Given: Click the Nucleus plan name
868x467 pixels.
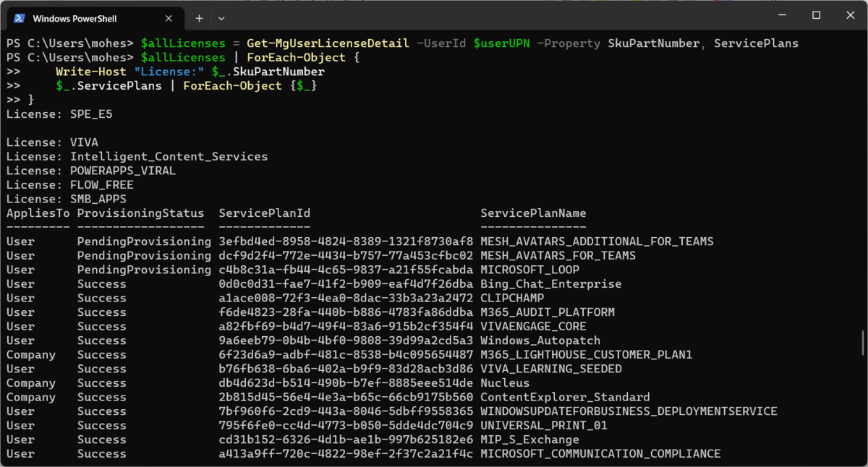Looking at the screenshot, I should [505, 383].
